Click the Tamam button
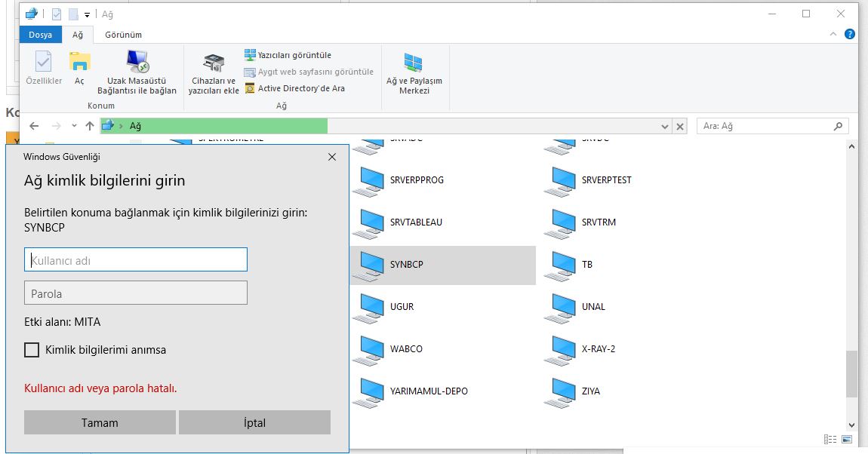Image resolution: width=868 pixels, height=454 pixels. (100, 422)
